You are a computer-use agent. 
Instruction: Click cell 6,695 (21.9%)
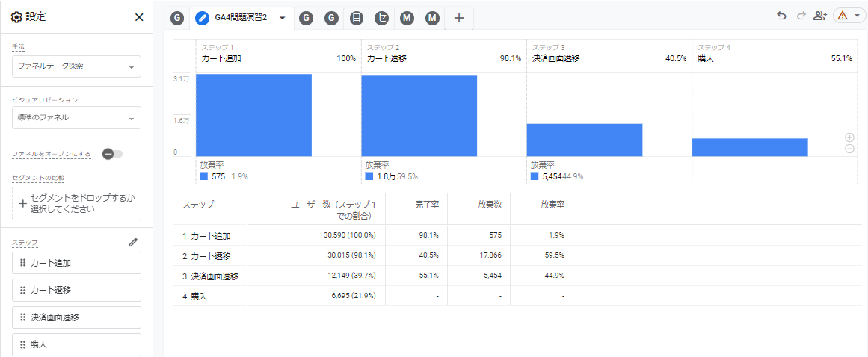(x=354, y=296)
